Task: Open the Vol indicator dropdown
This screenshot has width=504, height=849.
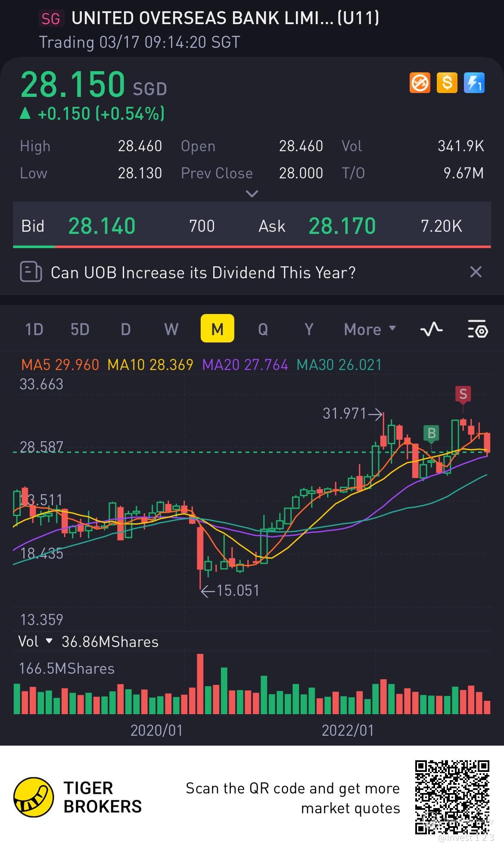Action: click(x=34, y=642)
